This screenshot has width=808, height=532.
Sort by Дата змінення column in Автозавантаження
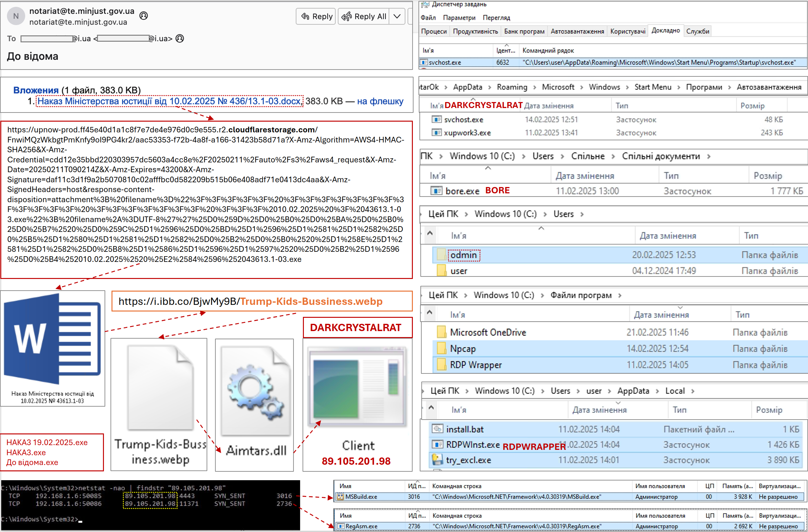tap(548, 106)
